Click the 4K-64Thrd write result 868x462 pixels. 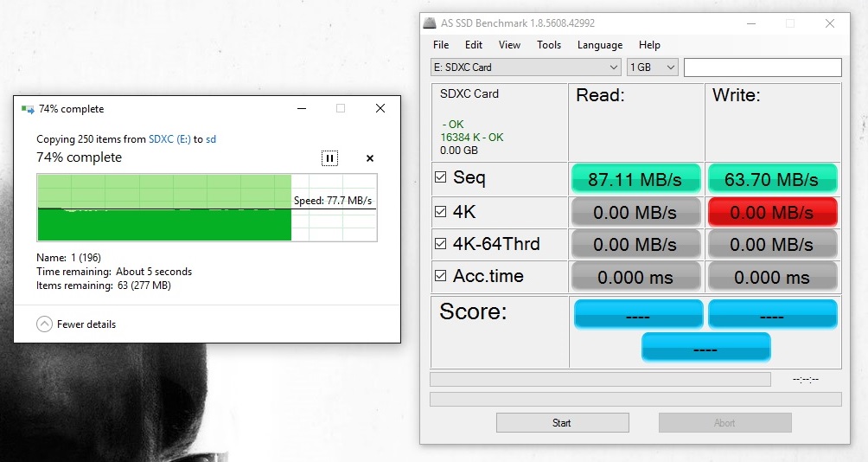pos(772,244)
